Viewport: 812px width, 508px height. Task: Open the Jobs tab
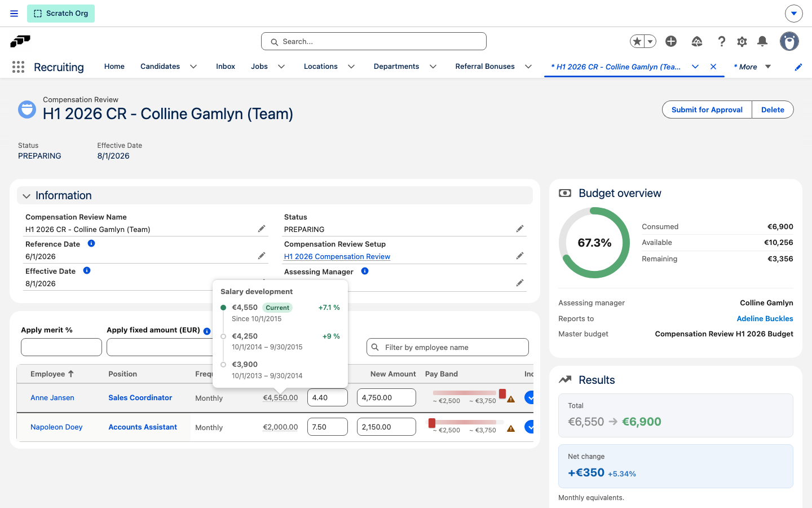259,67
